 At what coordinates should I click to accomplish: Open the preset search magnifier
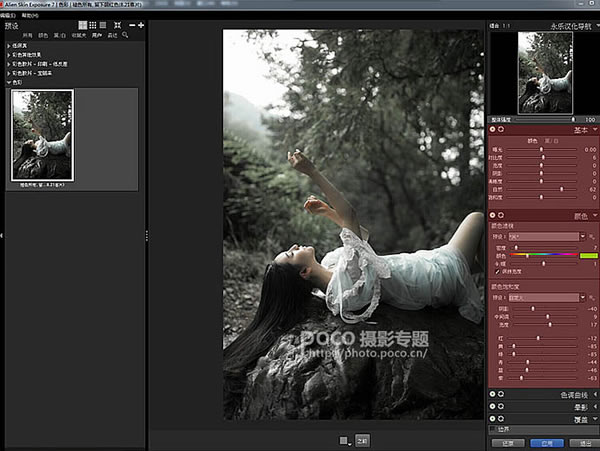(x=125, y=35)
